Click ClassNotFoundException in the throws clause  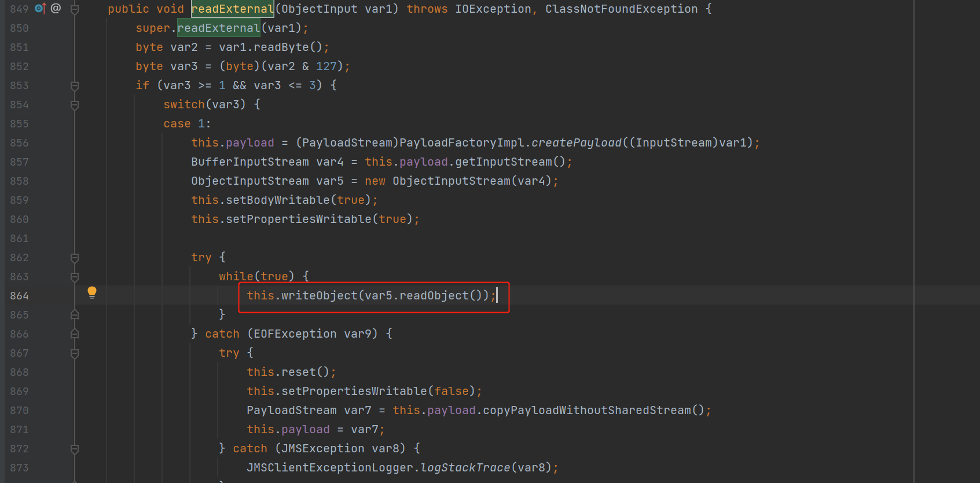(x=621, y=9)
